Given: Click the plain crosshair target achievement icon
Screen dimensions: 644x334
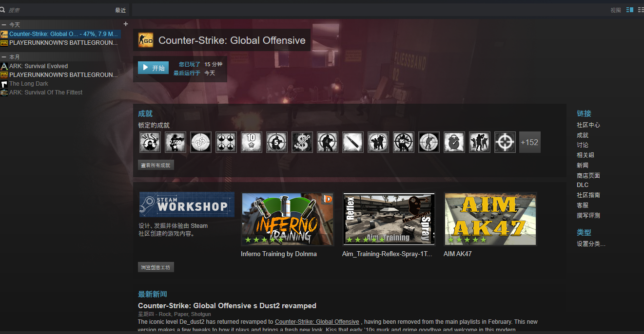Looking at the screenshot, I should (x=505, y=142).
